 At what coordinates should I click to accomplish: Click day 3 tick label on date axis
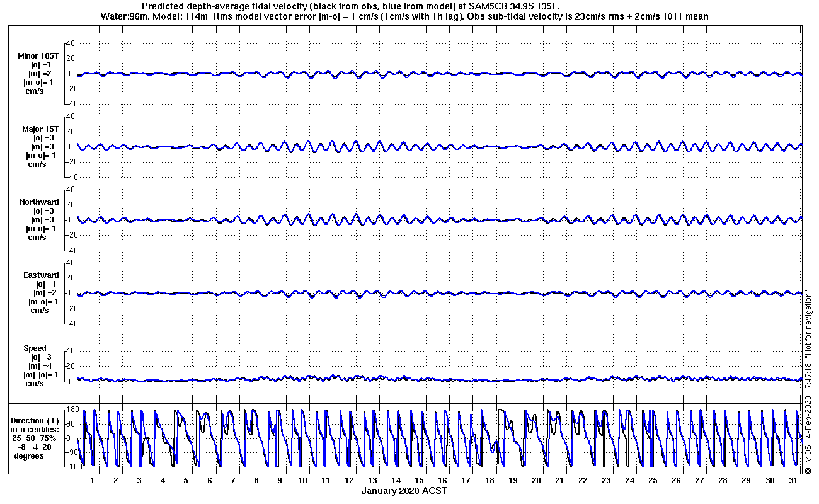(139, 480)
